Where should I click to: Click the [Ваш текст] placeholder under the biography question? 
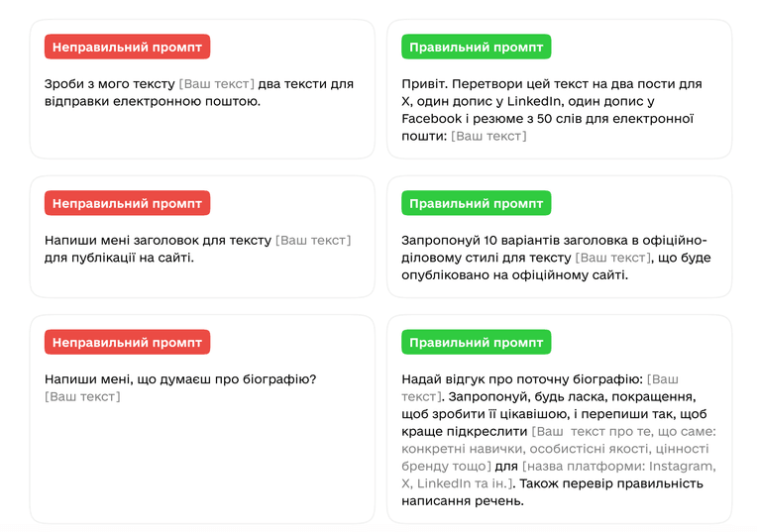82,397
